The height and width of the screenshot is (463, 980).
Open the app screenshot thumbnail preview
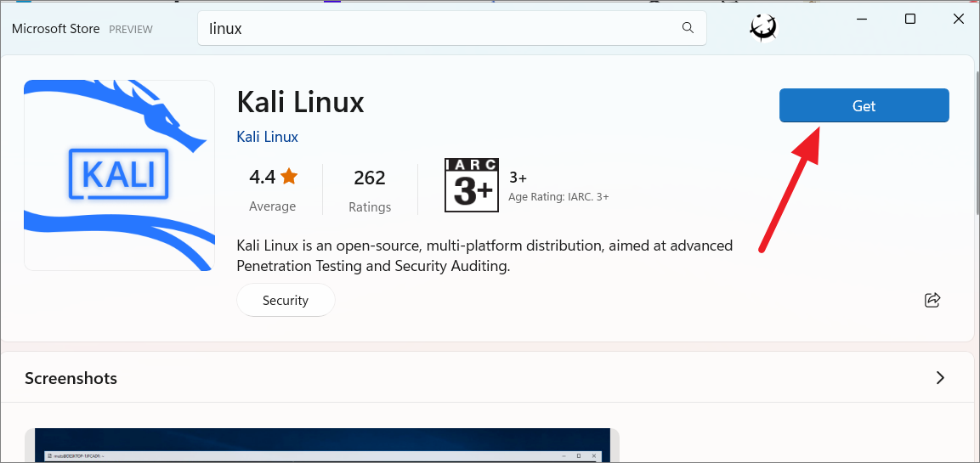[322, 445]
